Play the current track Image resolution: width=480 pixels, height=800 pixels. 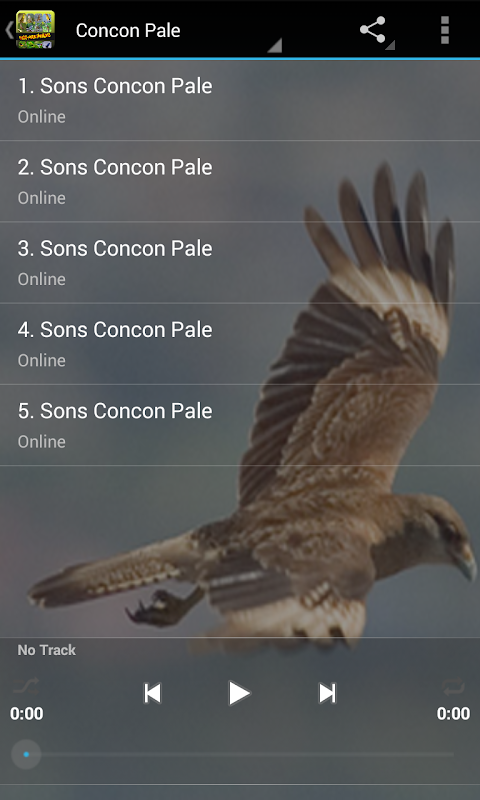(x=239, y=693)
